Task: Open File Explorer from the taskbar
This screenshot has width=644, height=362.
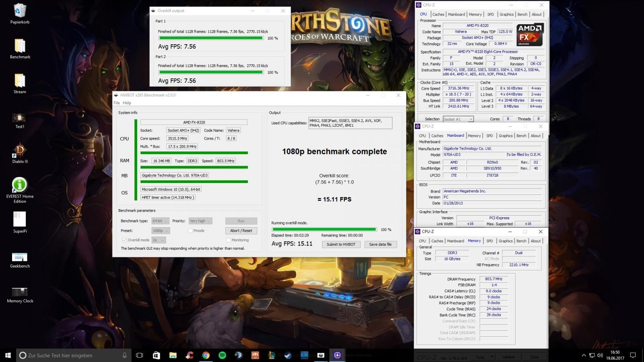Action: coord(173,355)
